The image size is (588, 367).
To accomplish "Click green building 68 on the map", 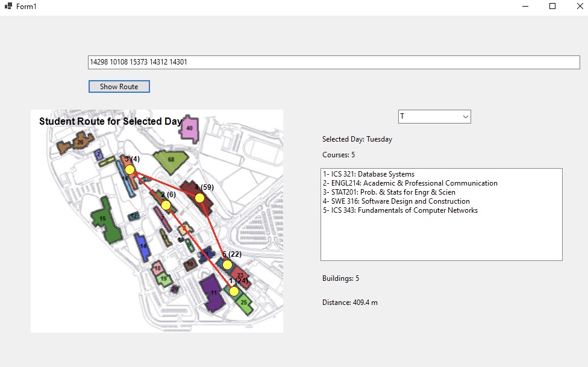I will (170, 162).
